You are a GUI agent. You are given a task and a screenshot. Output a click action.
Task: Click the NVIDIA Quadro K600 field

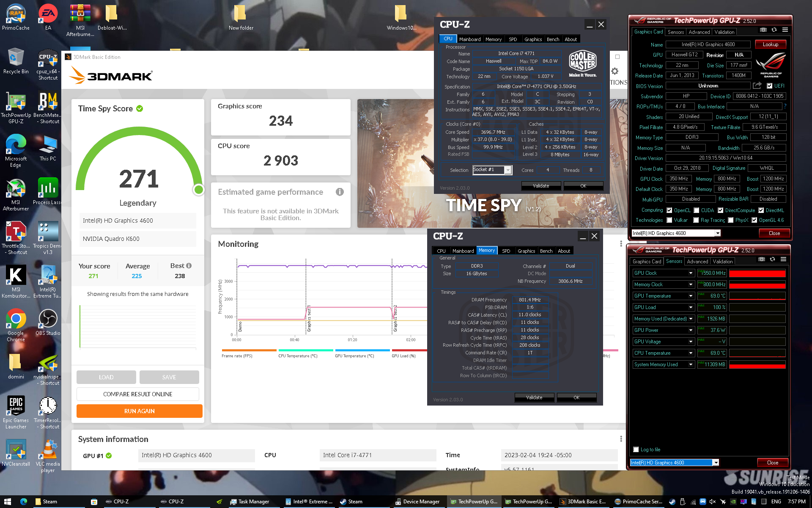click(x=138, y=239)
